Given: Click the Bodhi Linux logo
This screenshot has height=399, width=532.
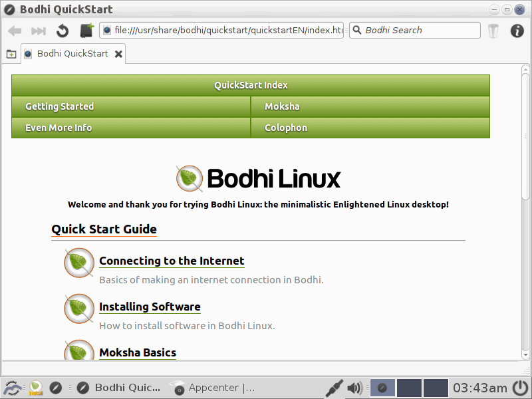Looking at the screenshot, I should tap(258, 178).
